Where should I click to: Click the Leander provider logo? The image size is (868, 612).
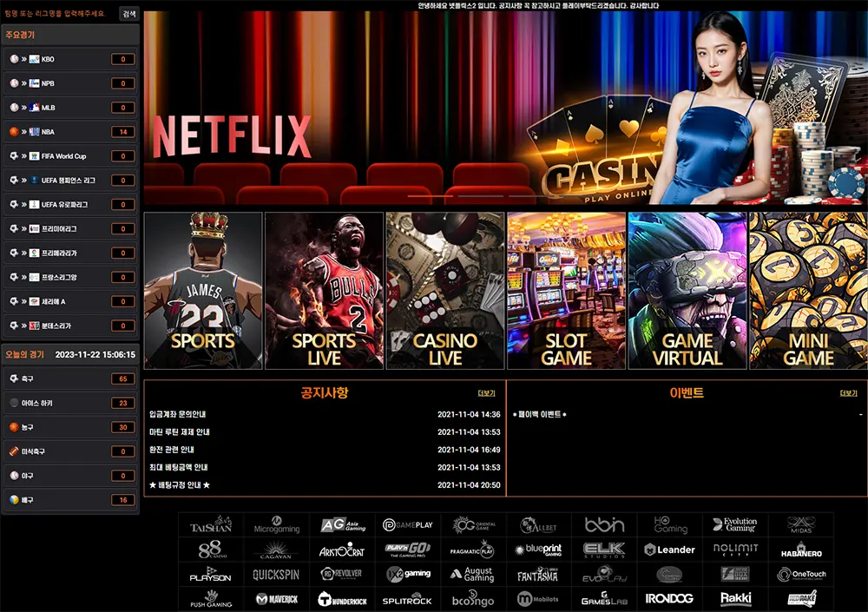pos(669,550)
